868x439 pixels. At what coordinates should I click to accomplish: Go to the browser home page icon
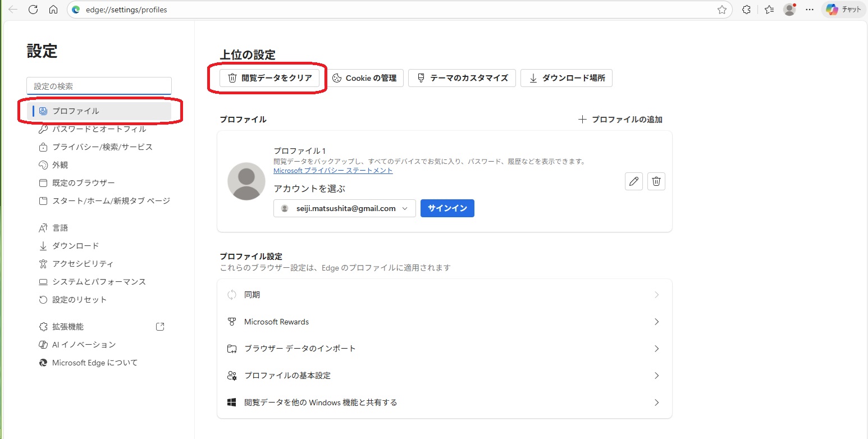coord(53,10)
